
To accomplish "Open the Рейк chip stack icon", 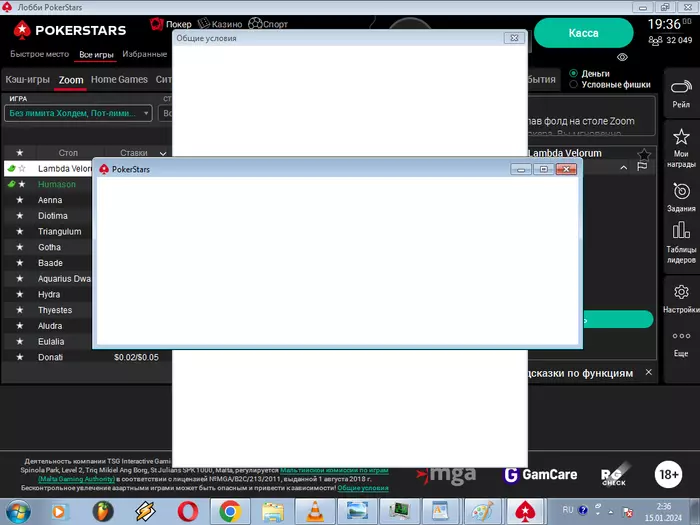I will point(681,87).
